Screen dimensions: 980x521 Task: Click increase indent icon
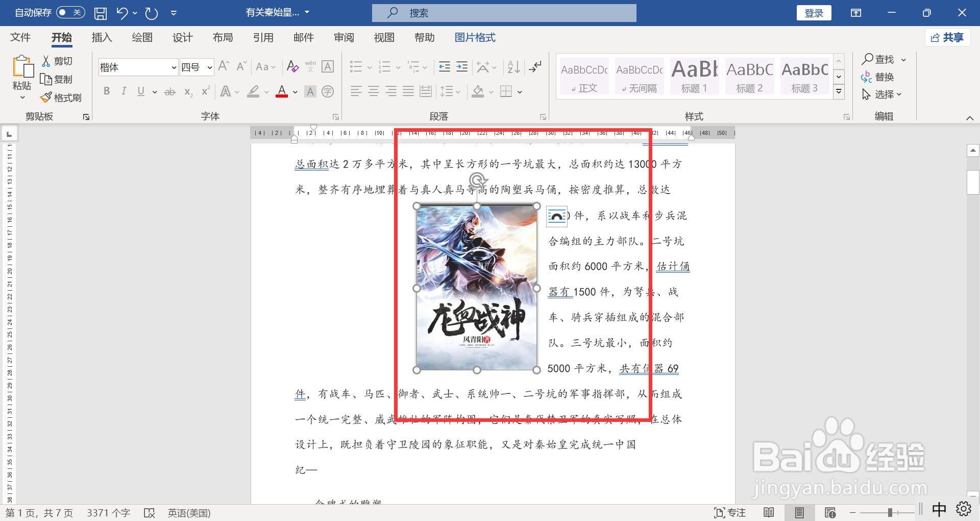coord(462,67)
